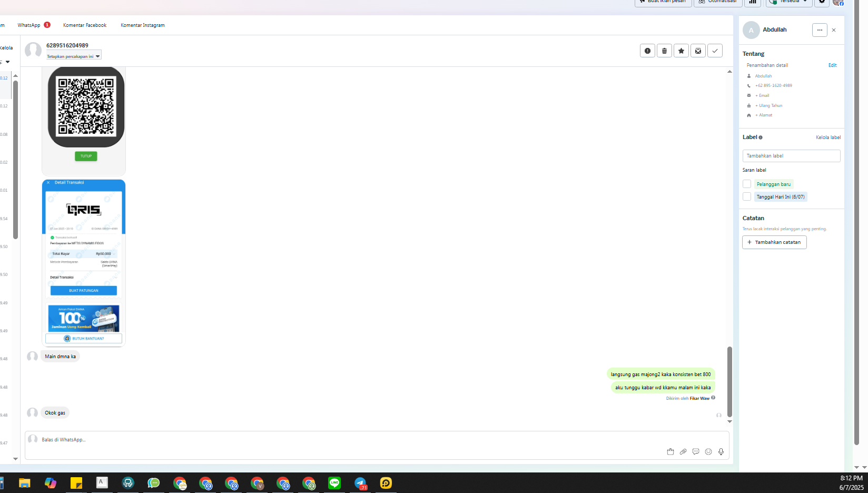Mark conversation unread with envelope icon
868x493 pixels.
698,51
